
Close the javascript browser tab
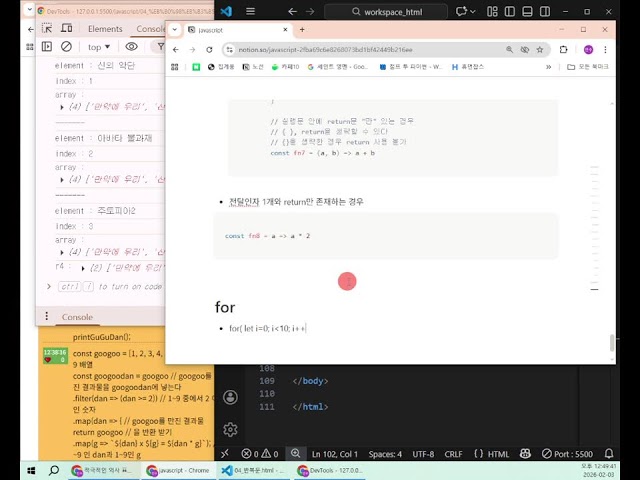pyautogui.click(x=285, y=29)
